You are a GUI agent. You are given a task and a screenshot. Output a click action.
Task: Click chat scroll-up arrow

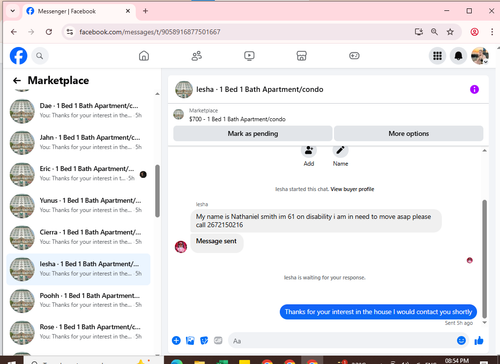tap(484, 151)
